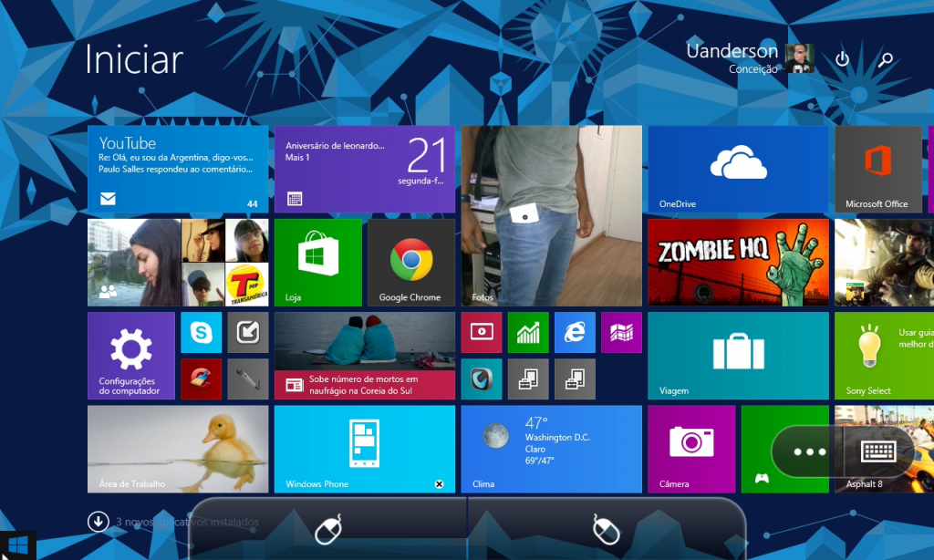Open the OneDrive tile
Viewport: 934px width, 560px height.
tap(737, 169)
